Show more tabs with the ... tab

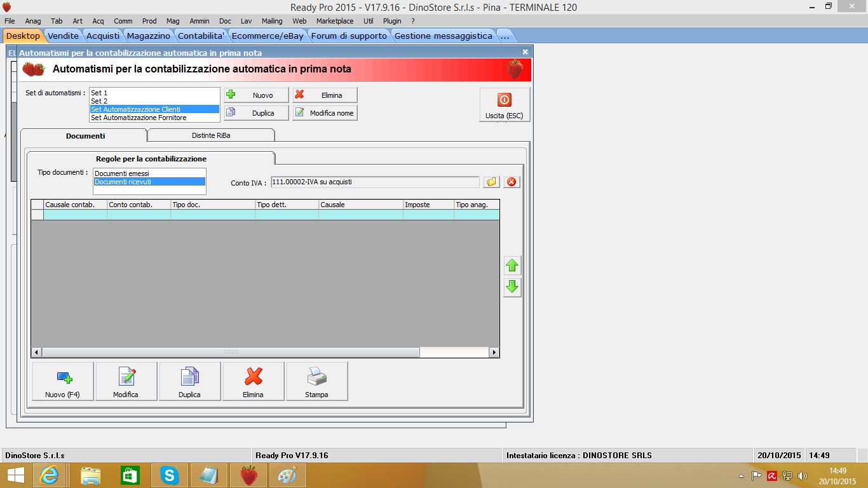click(504, 36)
